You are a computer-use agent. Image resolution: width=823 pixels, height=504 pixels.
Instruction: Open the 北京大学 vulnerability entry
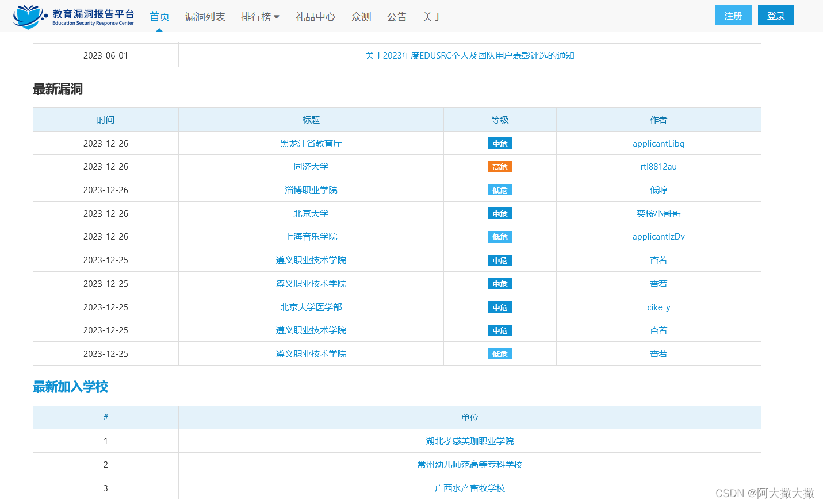[x=311, y=214]
